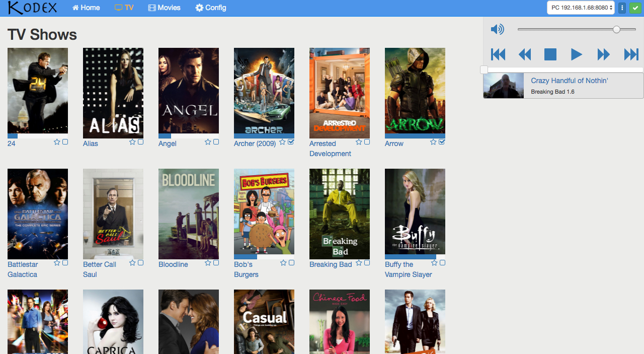Click the playback progress track
644x354 pixels.
563,69
